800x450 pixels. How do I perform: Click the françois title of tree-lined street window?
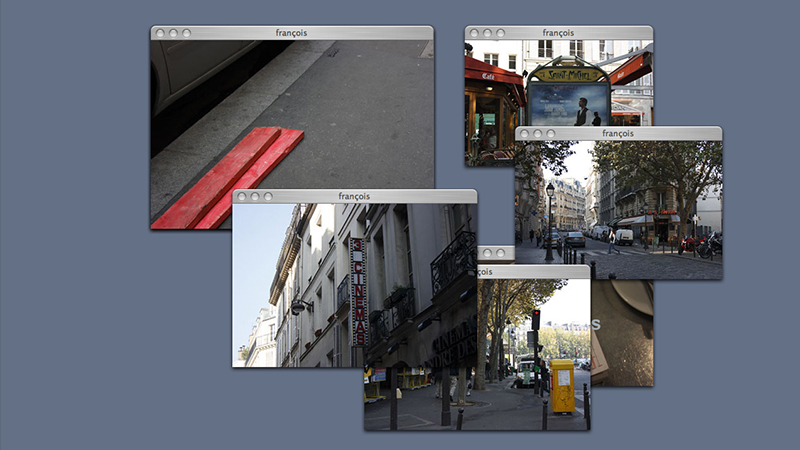click(x=618, y=133)
